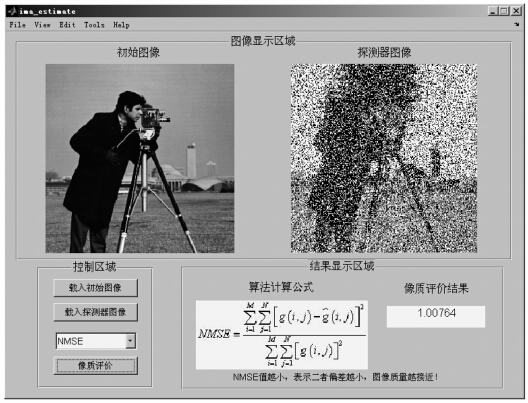Open the Edit menu
The height and width of the screenshot is (403, 528).
(x=67, y=25)
